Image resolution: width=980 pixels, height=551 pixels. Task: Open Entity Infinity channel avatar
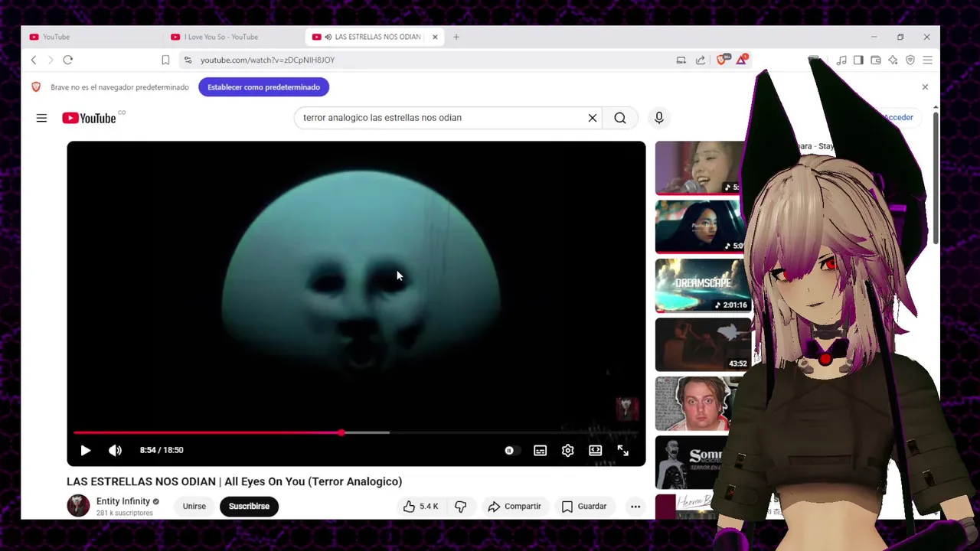point(78,505)
